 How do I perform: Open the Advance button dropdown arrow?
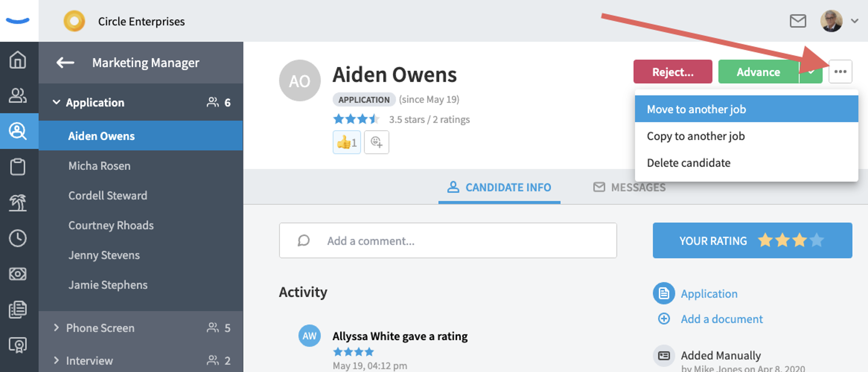pos(811,72)
